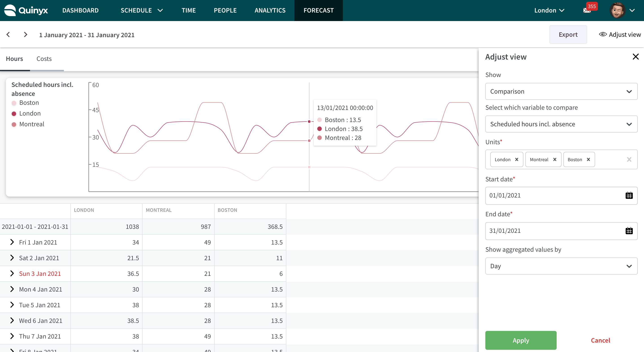Click Montreal total value 987
Screen dimensions: 644x352
(x=205, y=227)
